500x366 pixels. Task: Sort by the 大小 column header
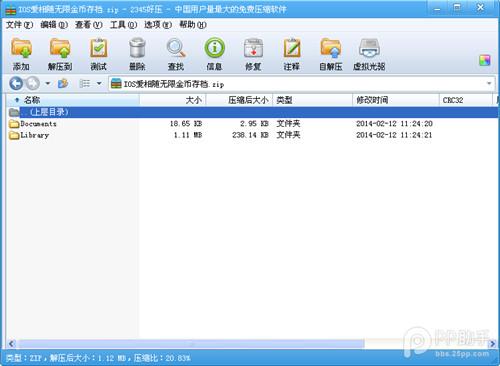[x=173, y=100]
